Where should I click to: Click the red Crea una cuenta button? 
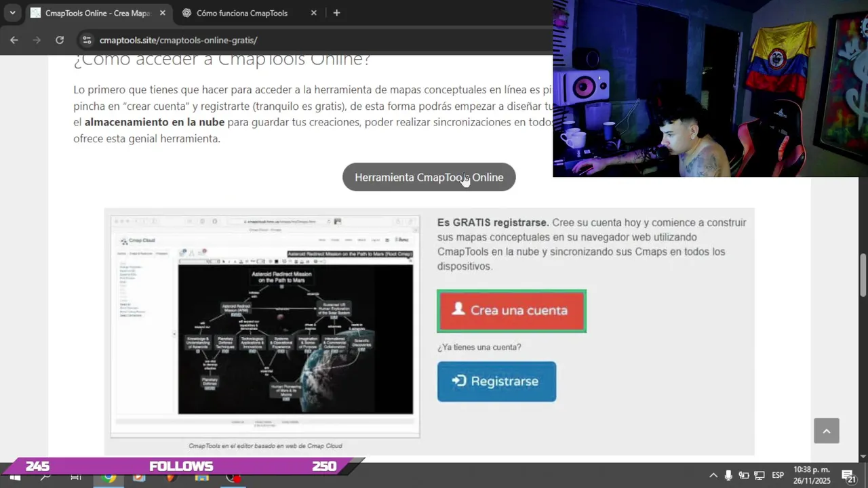click(x=512, y=311)
